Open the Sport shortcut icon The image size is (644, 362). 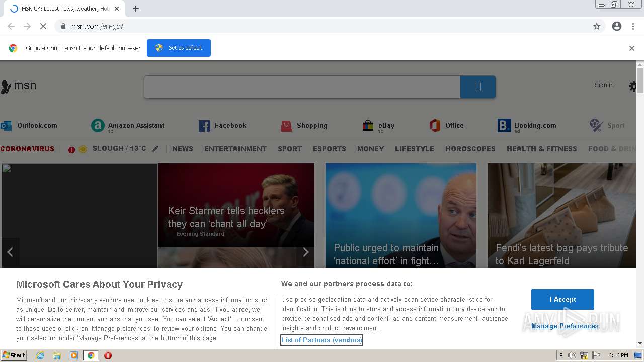(596, 125)
